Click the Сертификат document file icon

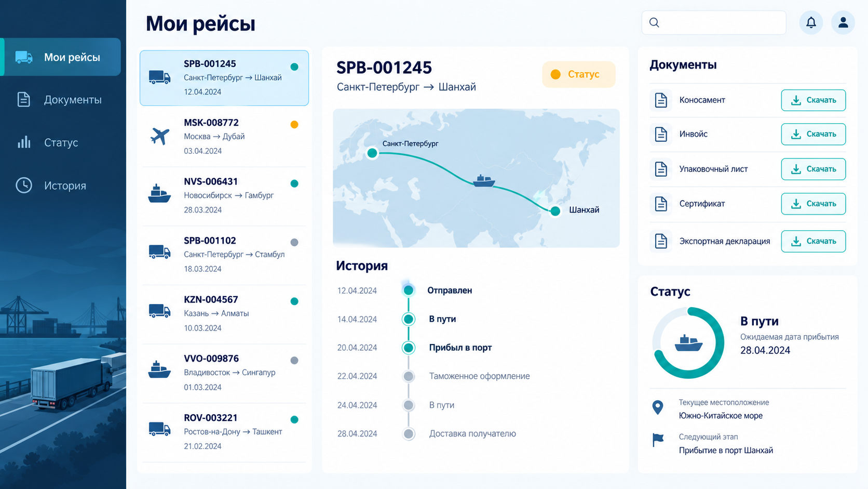coord(661,204)
